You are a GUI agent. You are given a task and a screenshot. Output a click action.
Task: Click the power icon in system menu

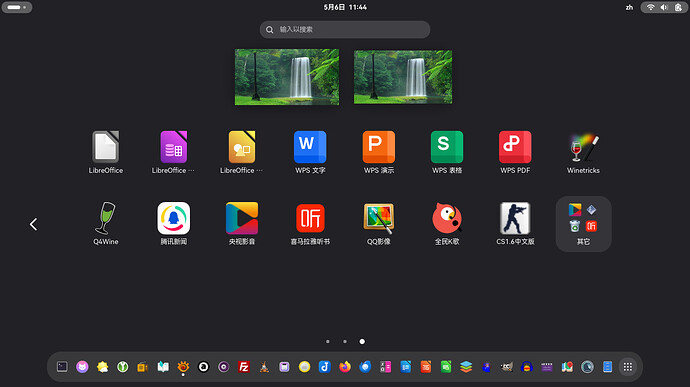tap(678, 7)
